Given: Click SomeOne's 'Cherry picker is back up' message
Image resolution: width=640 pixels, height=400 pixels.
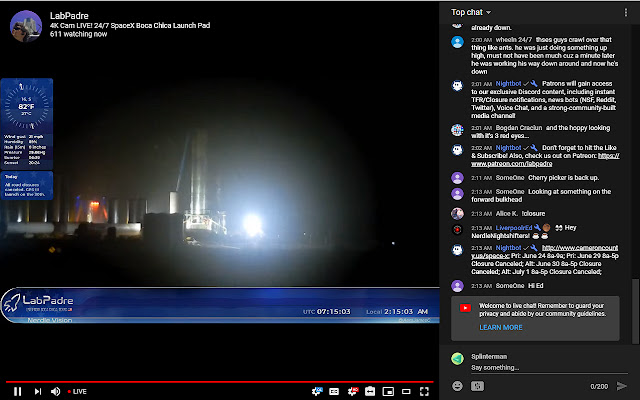Looking at the screenshot, I should 563,178.
